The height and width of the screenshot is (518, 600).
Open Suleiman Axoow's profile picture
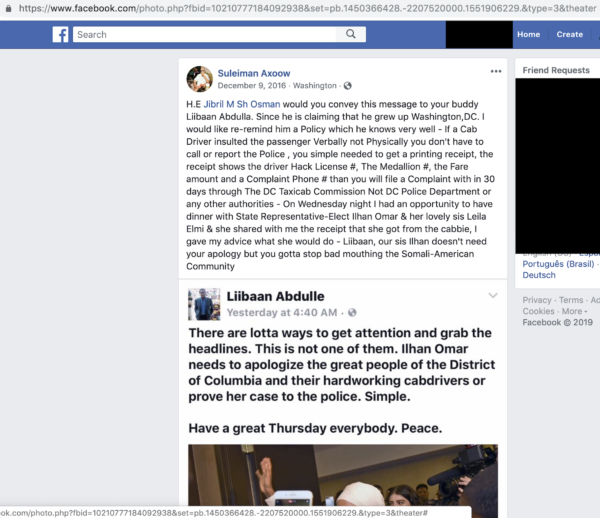click(199, 79)
